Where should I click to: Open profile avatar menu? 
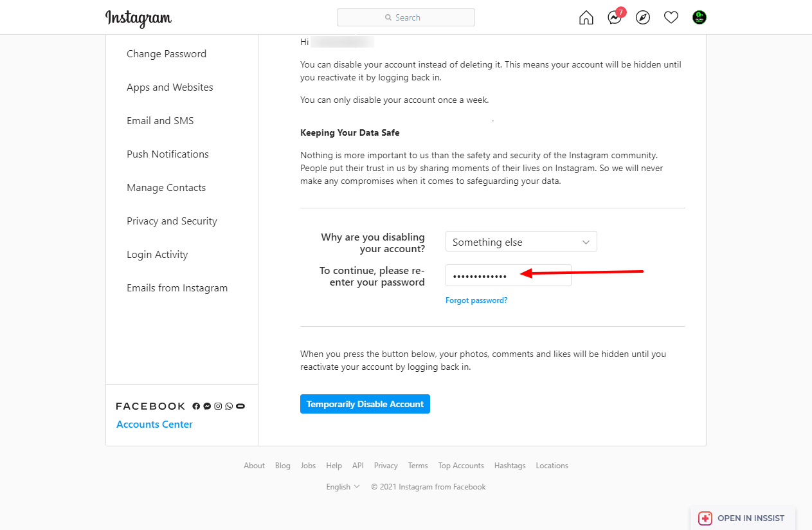click(x=699, y=17)
